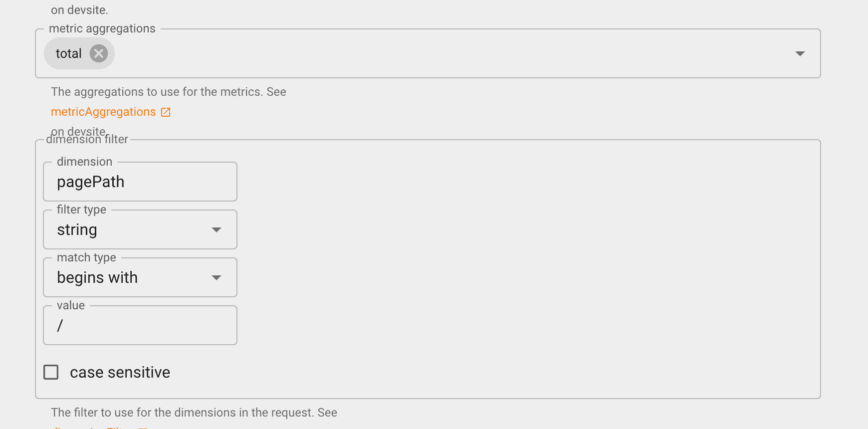Screen dimensions: 868x429
Task: Expand the metric aggregations dropdown arrow
Action: [800, 54]
